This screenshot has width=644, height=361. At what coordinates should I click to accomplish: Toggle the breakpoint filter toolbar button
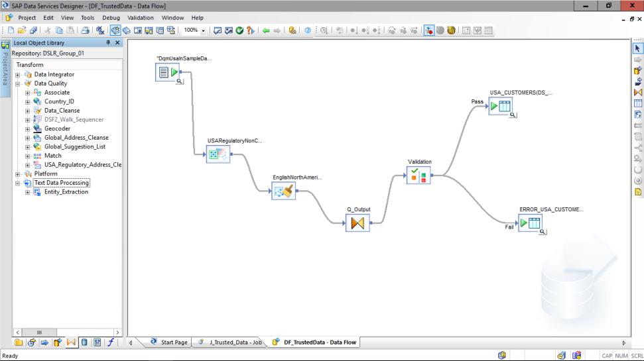coord(429,30)
